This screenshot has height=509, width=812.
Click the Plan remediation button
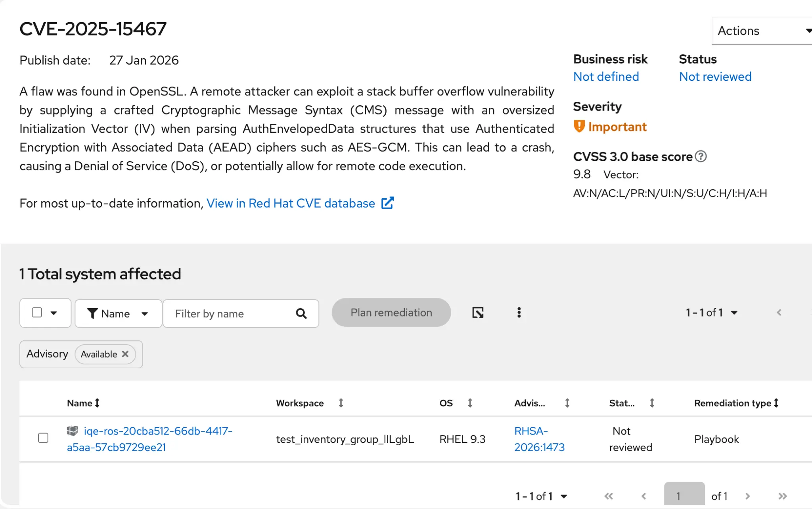point(391,313)
